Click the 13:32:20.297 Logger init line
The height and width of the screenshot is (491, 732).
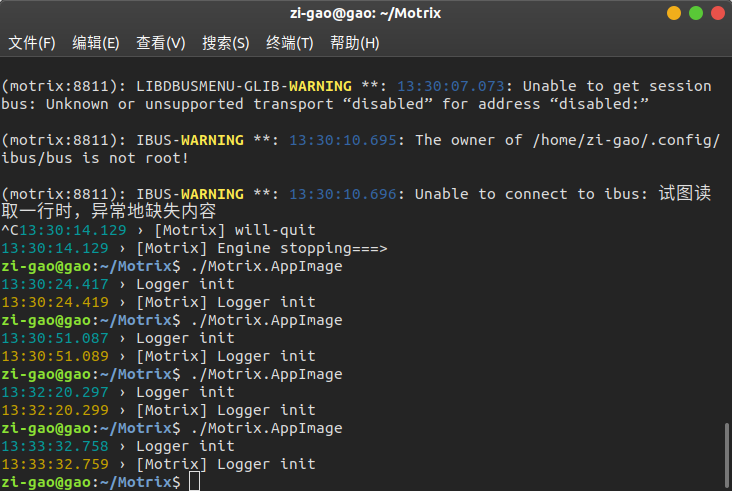pos(118,392)
